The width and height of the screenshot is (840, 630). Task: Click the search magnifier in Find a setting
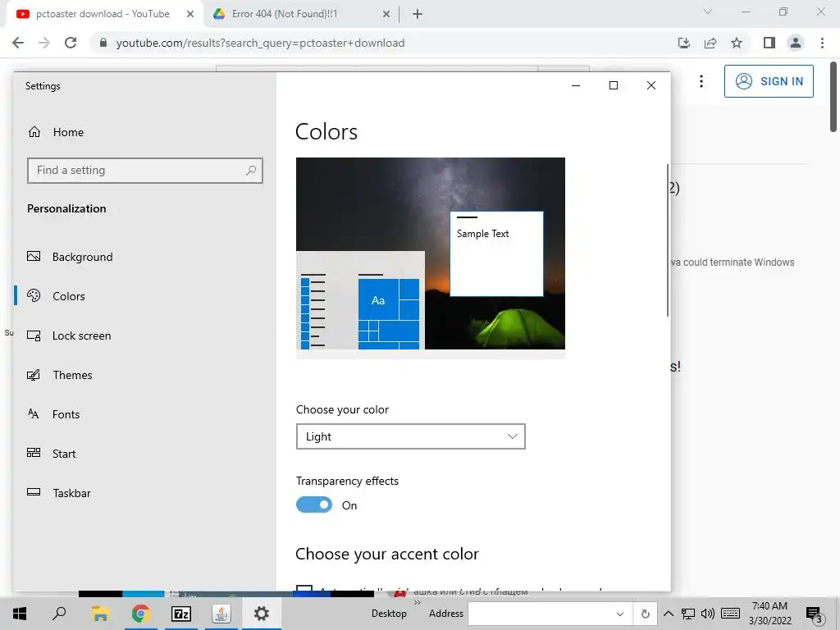251,171
